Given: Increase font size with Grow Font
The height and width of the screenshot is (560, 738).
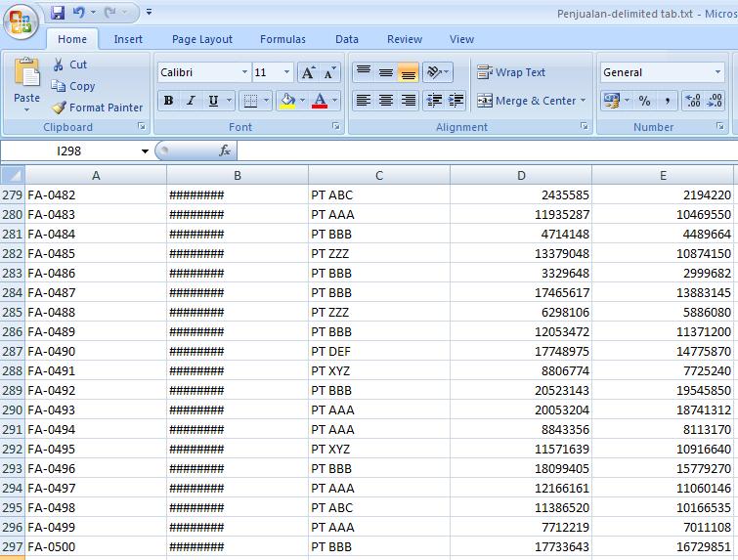Looking at the screenshot, I should click(308, 73).
